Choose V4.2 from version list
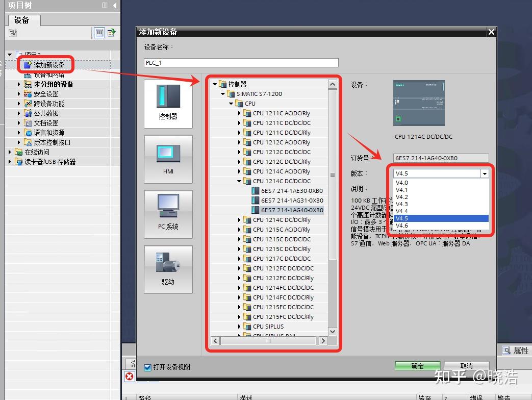532x400 pixels. pos(441,197)
